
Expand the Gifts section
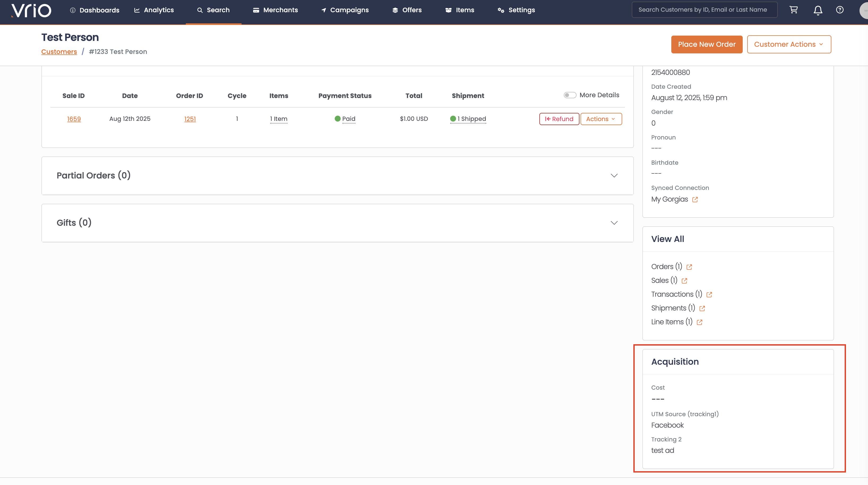pyautogui.click(x=614, y=223)
